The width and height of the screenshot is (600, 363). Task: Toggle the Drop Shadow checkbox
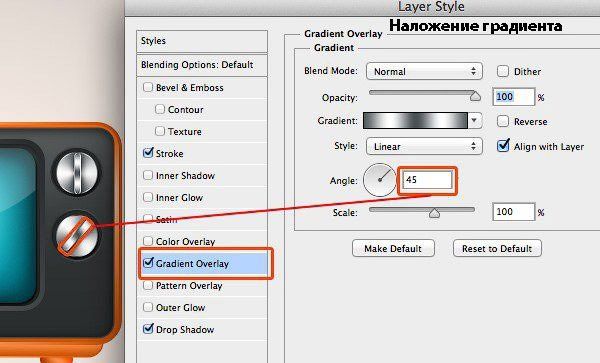click(x=148, y=329)
